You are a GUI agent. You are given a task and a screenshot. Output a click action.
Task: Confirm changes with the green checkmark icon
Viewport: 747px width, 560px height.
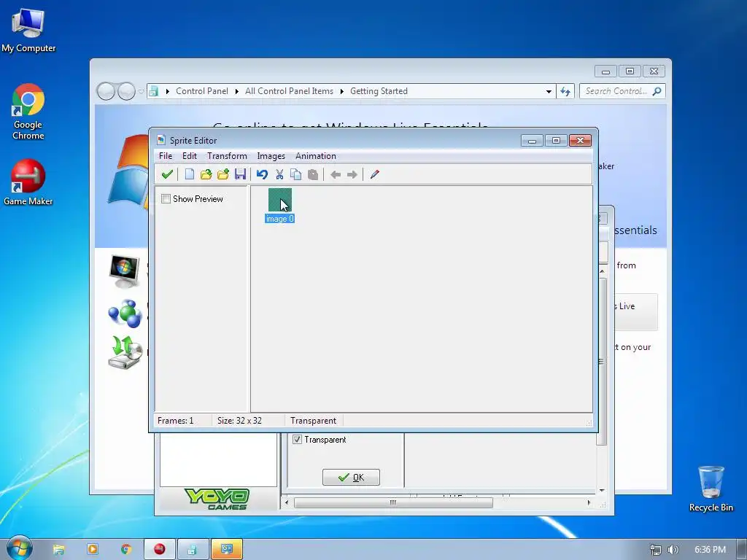point(167,174)
